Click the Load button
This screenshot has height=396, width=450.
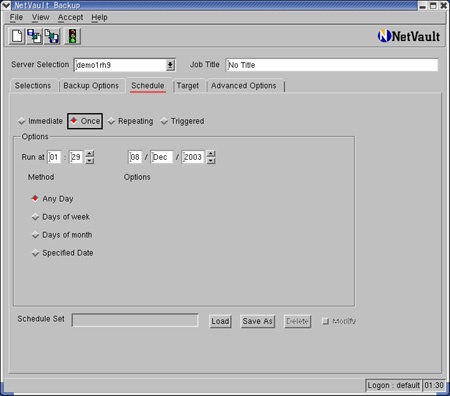point(220,321)
